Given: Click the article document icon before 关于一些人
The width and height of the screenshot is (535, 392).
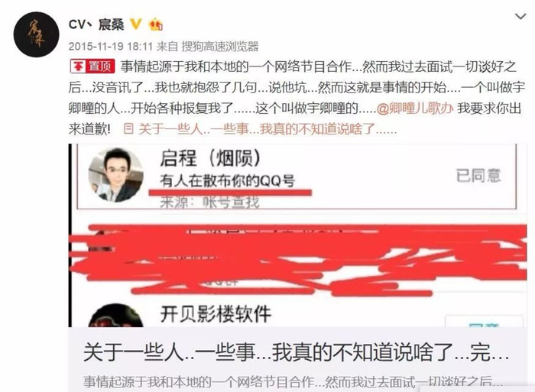Looking at the screenshot, I should [x=128, y=129].
